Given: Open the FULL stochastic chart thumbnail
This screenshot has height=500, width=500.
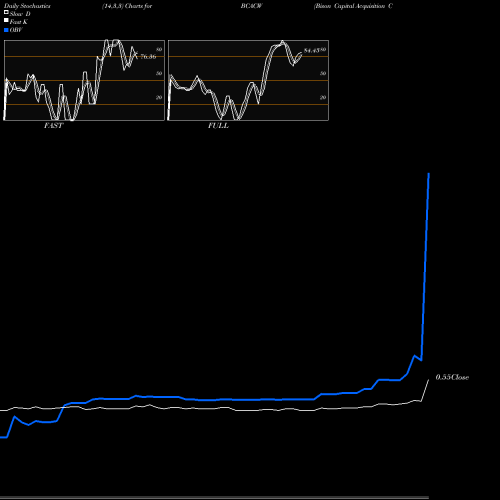Looking at the screenshot, I should coord(248,80).
